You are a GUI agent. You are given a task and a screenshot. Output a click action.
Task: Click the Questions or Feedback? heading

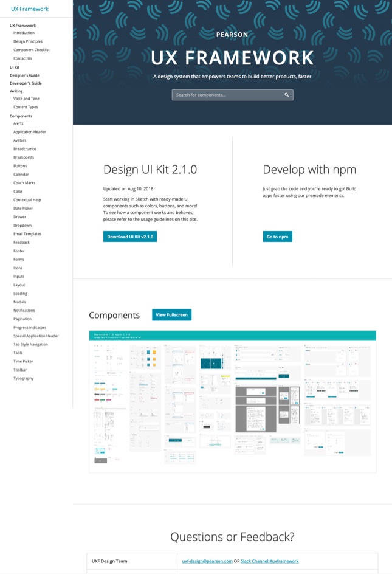coord(232,537)
